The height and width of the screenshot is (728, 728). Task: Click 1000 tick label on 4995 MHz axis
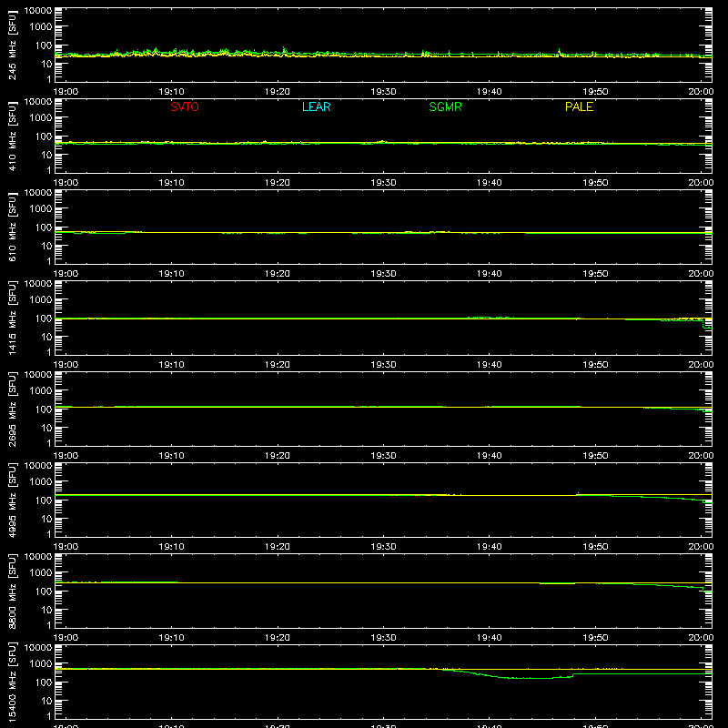41,481
